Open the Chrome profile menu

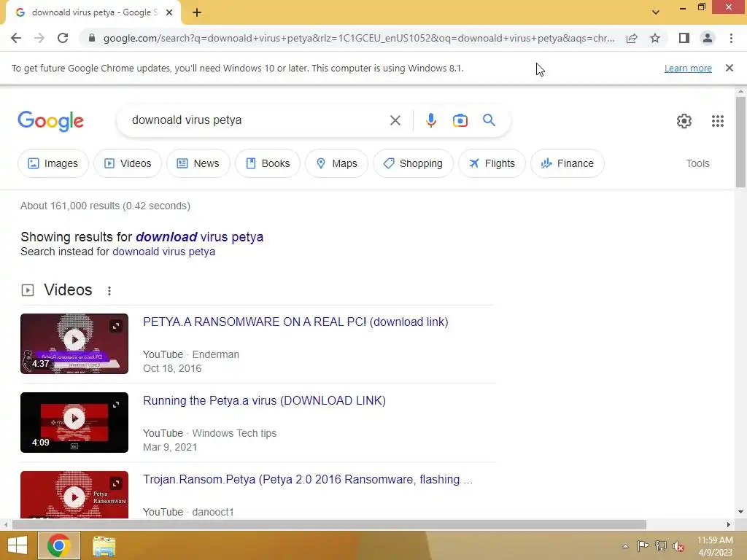point(708,38)
